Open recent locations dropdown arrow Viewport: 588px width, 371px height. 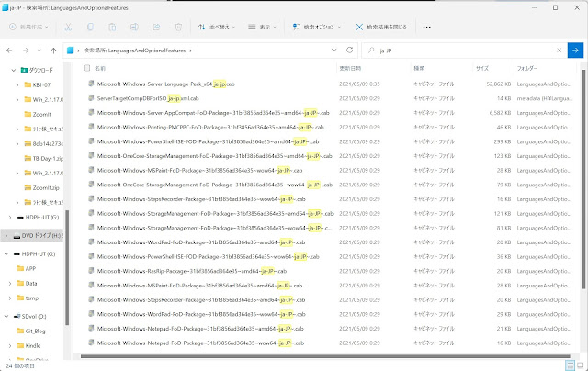pyautogui.click(x=40, y=51)
